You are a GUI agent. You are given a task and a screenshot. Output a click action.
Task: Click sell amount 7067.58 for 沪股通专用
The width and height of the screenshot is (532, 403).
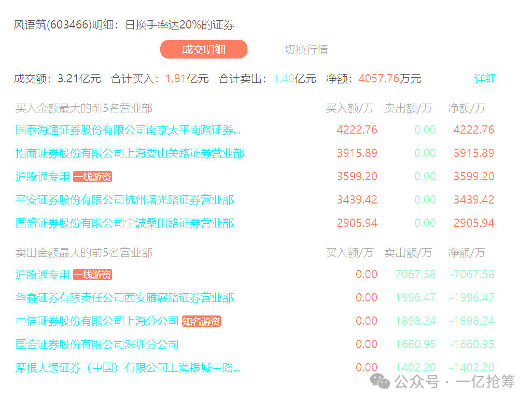coord(416,275)
